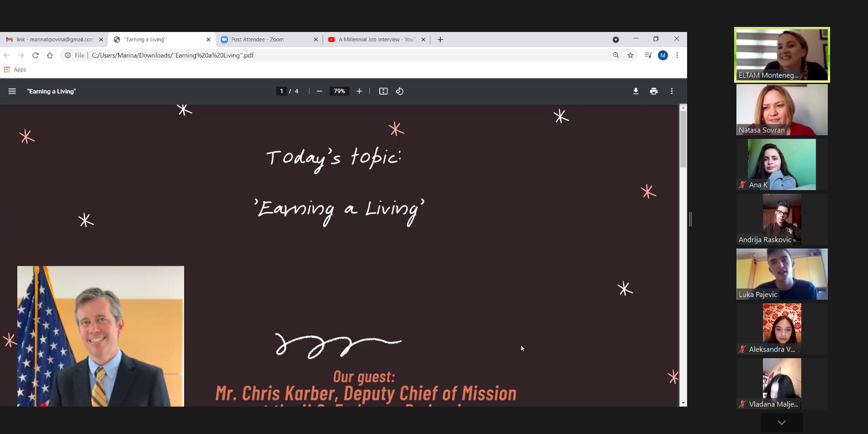Viewport: 868px width, 434px height.
Task: Edit the PDF page number field
Action: tap(281, 91)
